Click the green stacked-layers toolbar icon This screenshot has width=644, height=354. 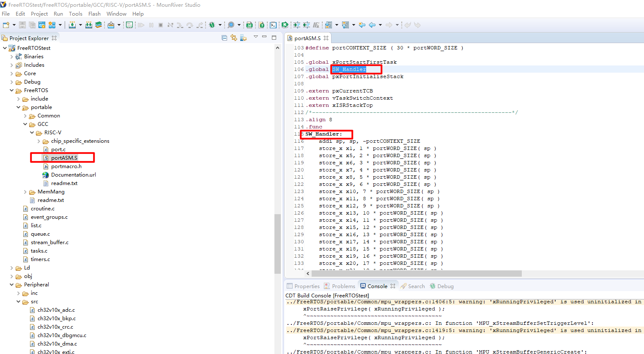tap(99, 25)
